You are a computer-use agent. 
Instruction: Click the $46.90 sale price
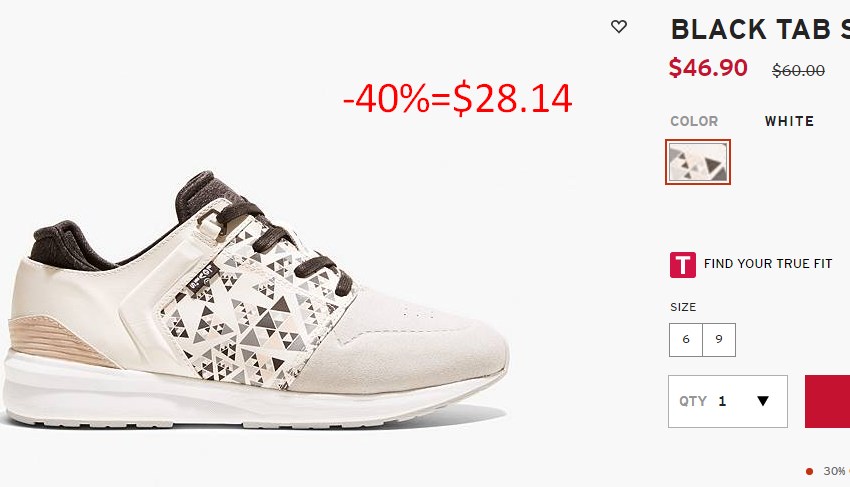(708, 68)
